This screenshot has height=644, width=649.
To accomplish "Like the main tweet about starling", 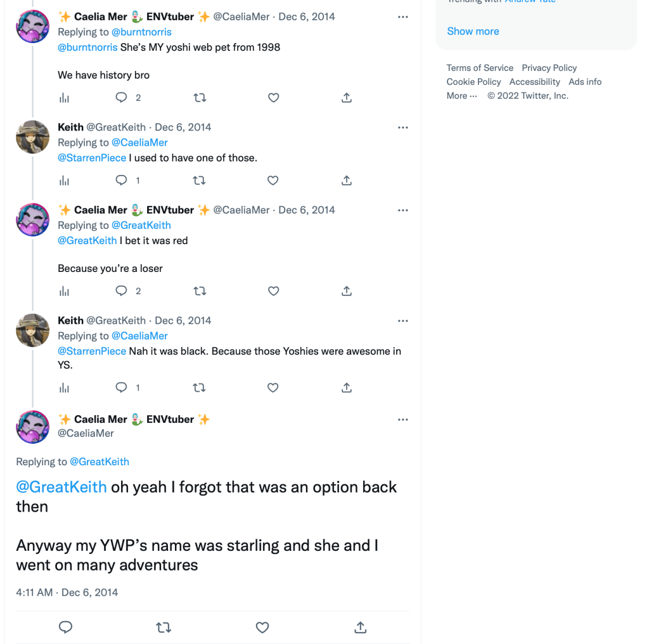I will 262,628.
